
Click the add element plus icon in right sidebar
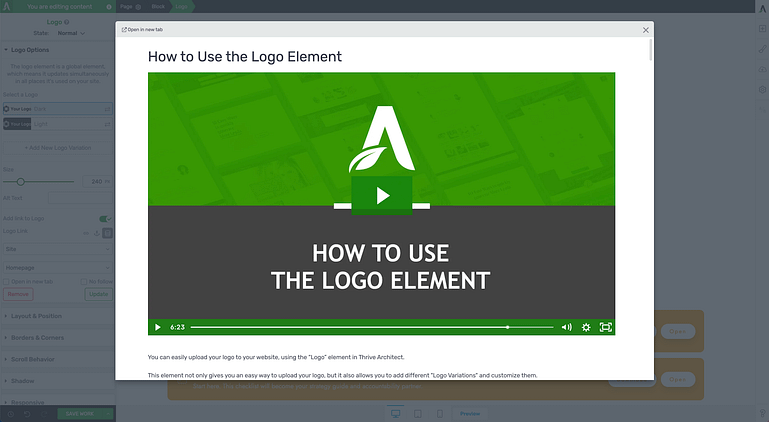coord(762,29)
